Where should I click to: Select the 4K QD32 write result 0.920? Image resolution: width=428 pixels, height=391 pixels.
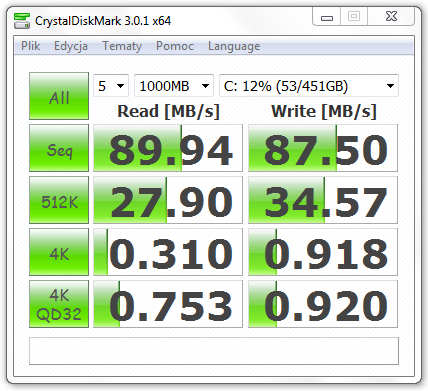pos(323,304)
